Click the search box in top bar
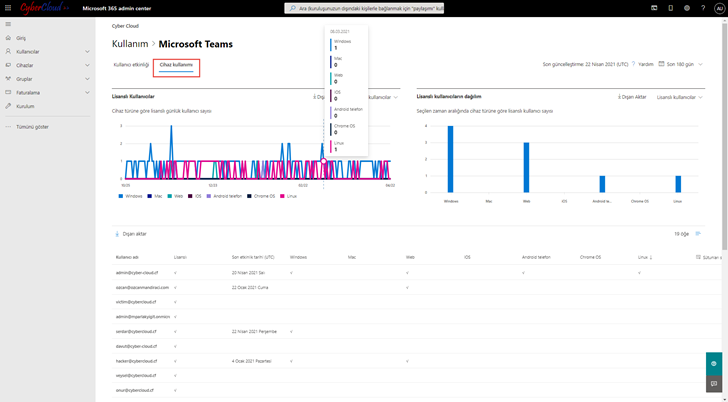Viewport: 728px width, 402px height. pyautogui.click(x=364, y=8)
